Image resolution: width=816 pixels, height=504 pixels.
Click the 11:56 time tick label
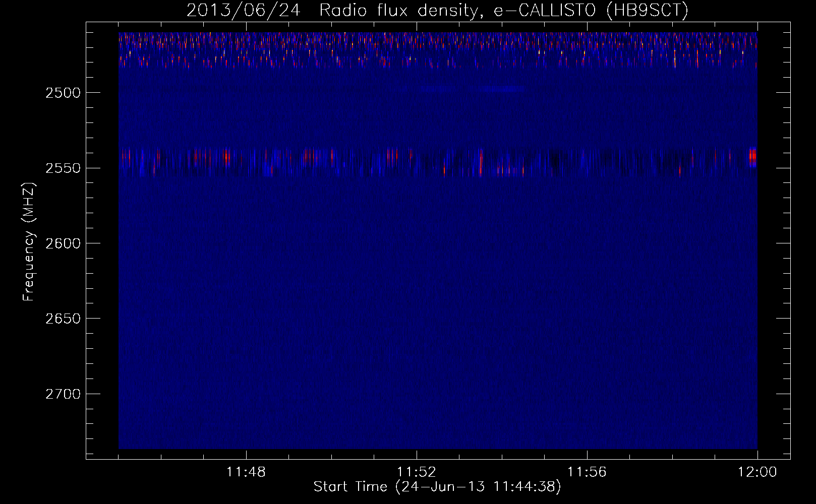point(587,472)
